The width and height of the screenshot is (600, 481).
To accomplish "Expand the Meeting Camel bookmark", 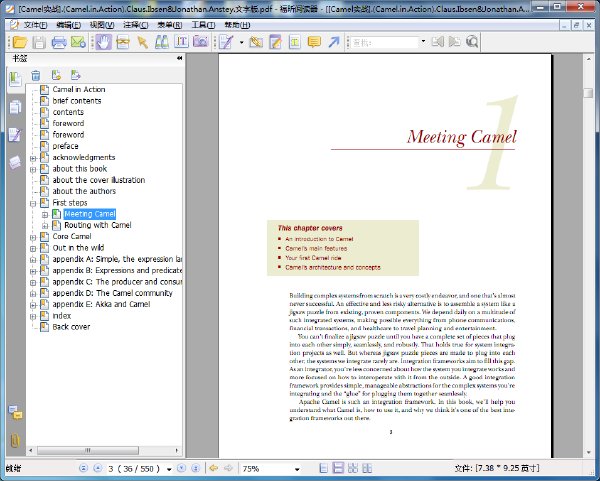I will (45, 215).
